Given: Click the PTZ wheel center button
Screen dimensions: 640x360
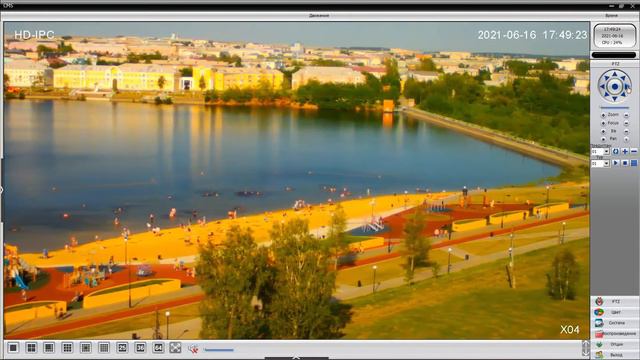Looking at the screenshot, I should click(x=615, y=87).
